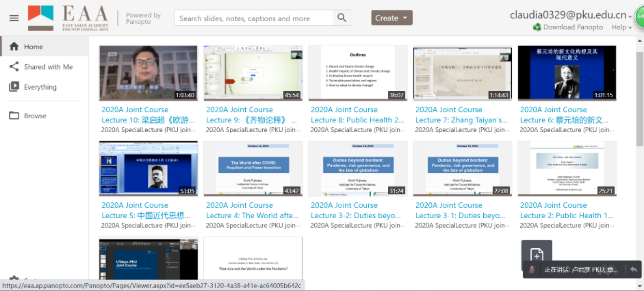Select Everything in sidebar
This screenshot has height=291, width=644.
[x=44, y=87]
